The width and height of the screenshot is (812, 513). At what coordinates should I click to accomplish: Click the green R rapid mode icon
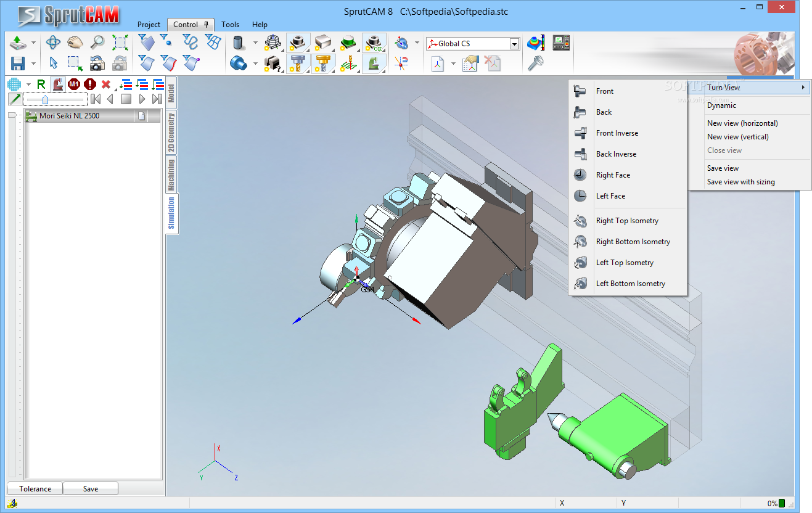[41, 84]
